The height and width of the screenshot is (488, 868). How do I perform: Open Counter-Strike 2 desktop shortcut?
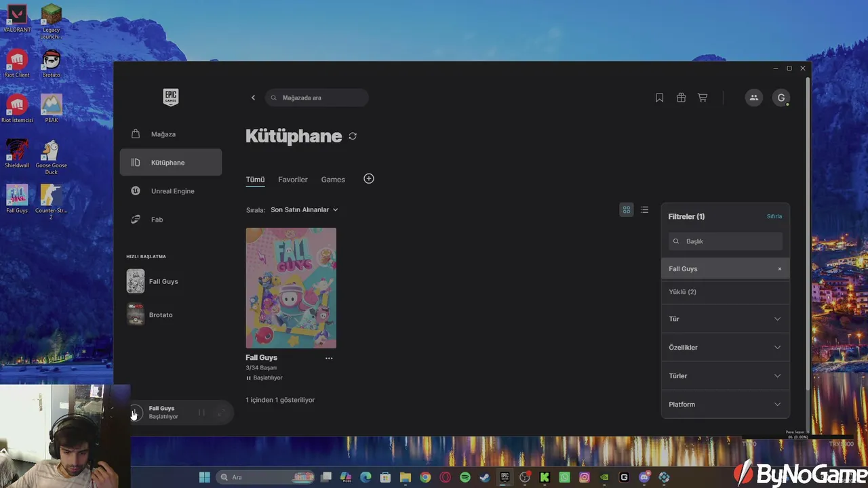tap(52, 203)
